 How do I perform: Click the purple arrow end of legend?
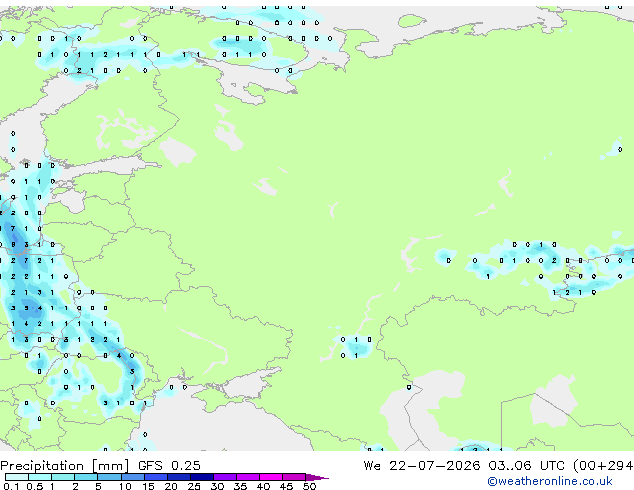coord(317,477)
